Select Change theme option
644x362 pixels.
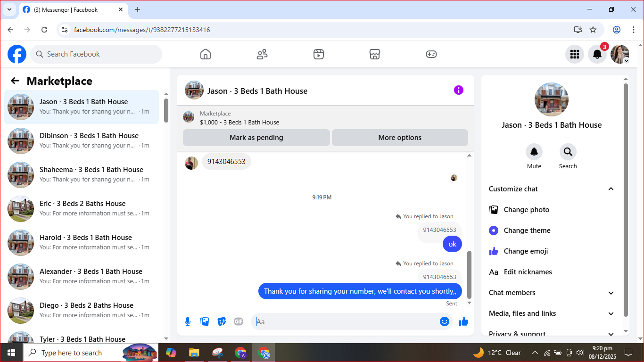(x=552, y=230)
